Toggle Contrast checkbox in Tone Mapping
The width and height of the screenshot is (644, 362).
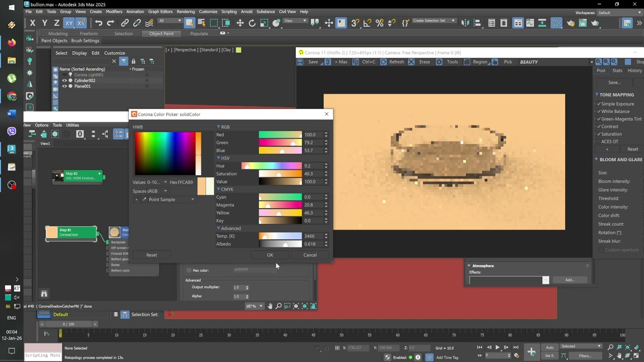click(x=599, y=127)
